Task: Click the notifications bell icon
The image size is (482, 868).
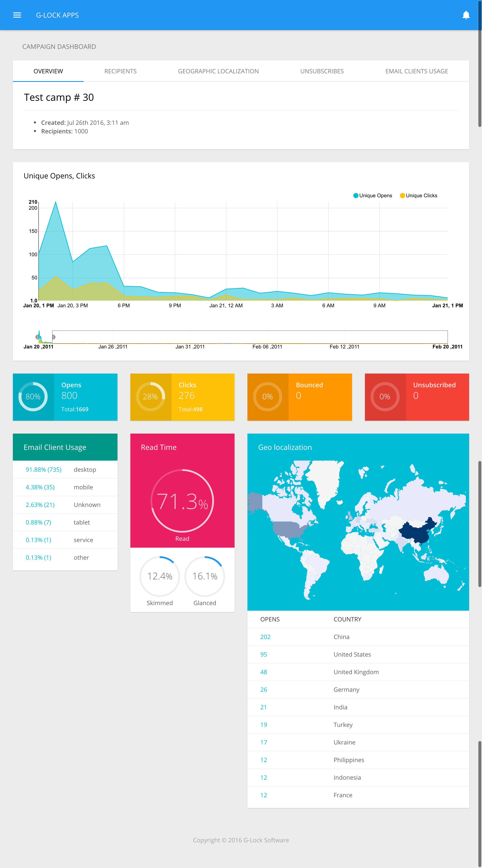Action: (466, 15)
